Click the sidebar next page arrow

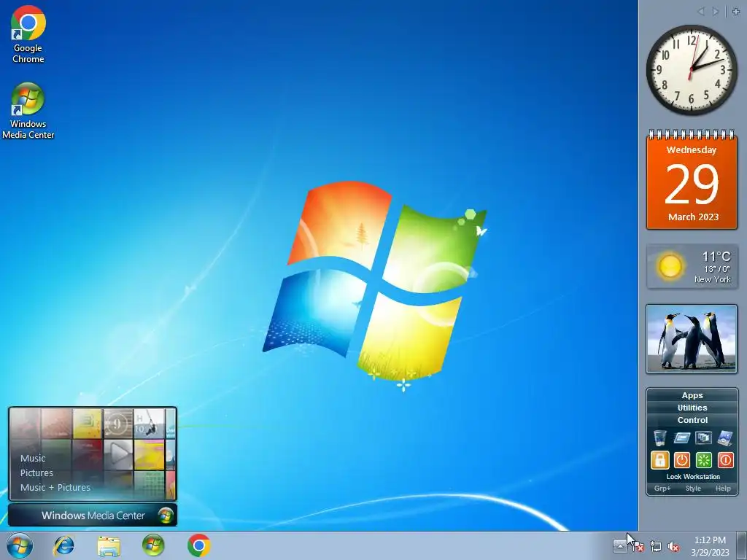click(715, 12)
